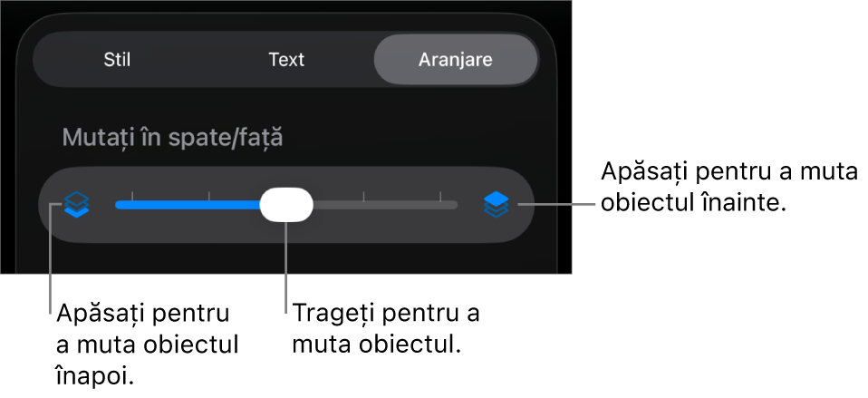Click the white slider thumb
The image size is (868, 398).
(x=286, y=205)
